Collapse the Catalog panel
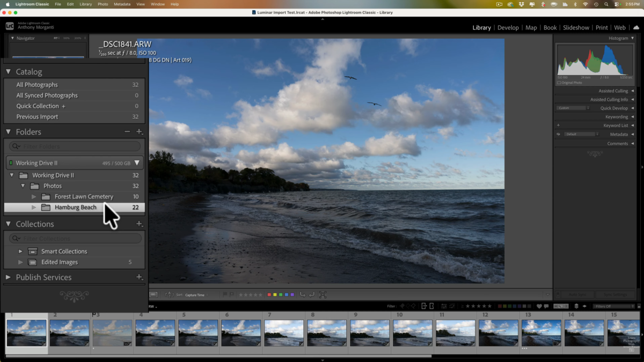This screenshot has width=644, height=362. tap(8, 71)
